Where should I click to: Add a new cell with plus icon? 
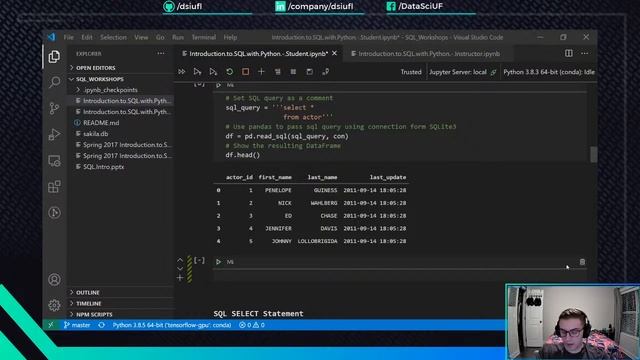point(261,72)
